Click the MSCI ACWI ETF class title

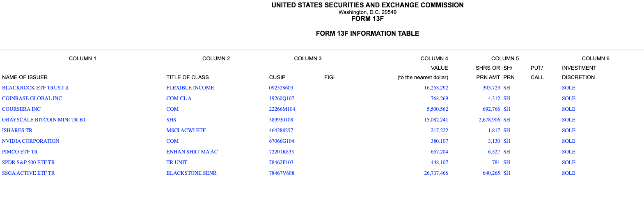click(186, 130)
